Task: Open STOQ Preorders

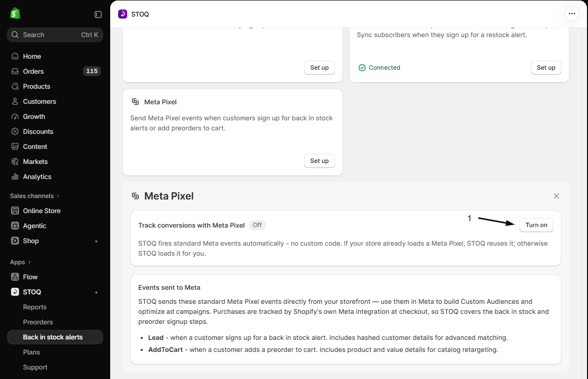Action: coord(55,322)
